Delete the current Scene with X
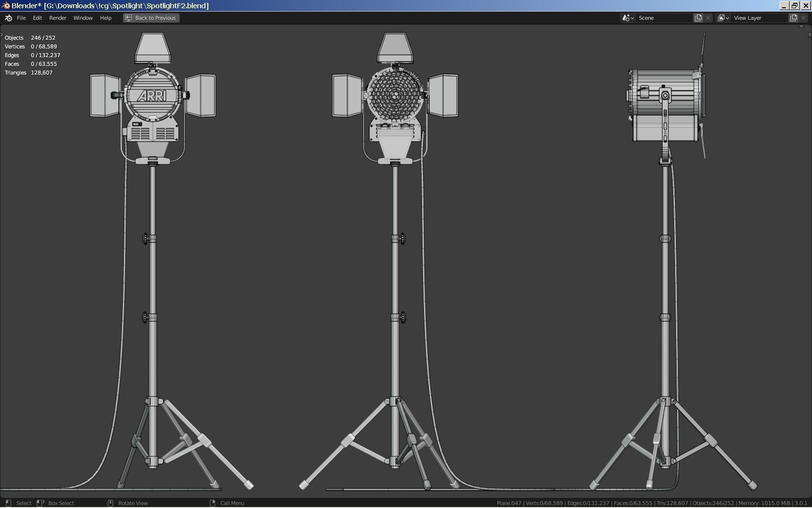This screenshot has height=508, width=812. 708,18
